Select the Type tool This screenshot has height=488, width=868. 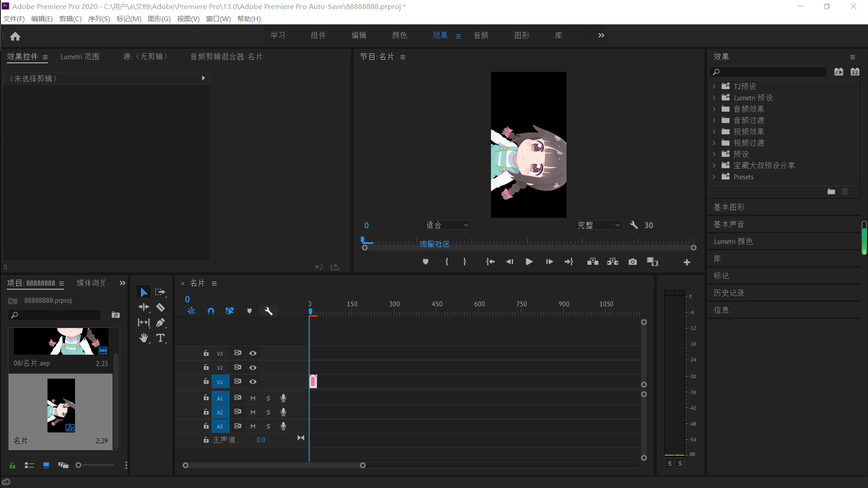[x=160, y=338]
